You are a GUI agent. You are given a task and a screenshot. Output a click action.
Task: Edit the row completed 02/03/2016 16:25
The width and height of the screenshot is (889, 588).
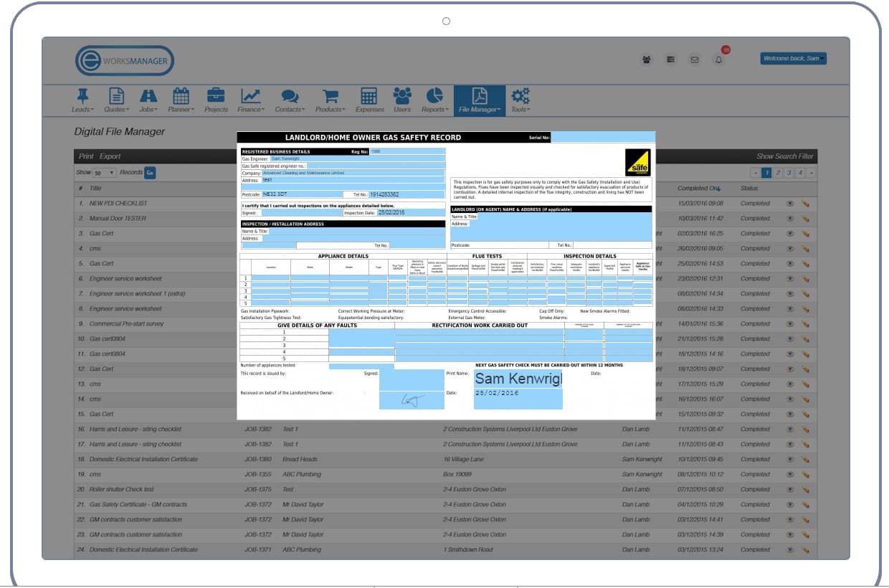[805, 233]
